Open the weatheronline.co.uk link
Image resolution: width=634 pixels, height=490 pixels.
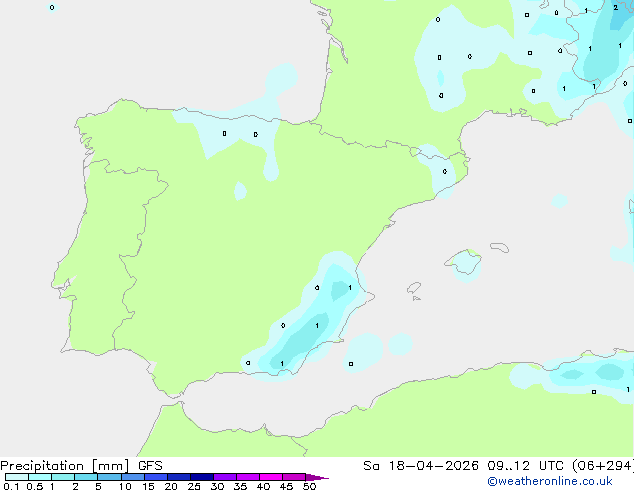pyautogui.click(x=550, y=481)
